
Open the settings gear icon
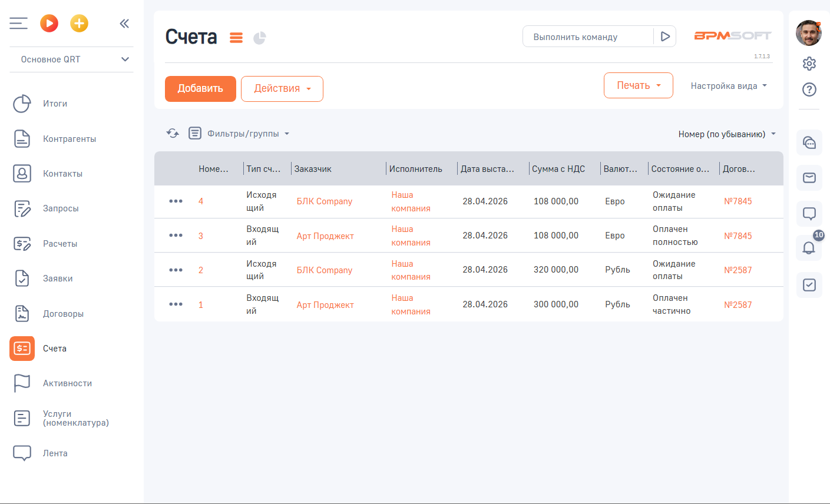pyautogui.click(x=809, y=64)
